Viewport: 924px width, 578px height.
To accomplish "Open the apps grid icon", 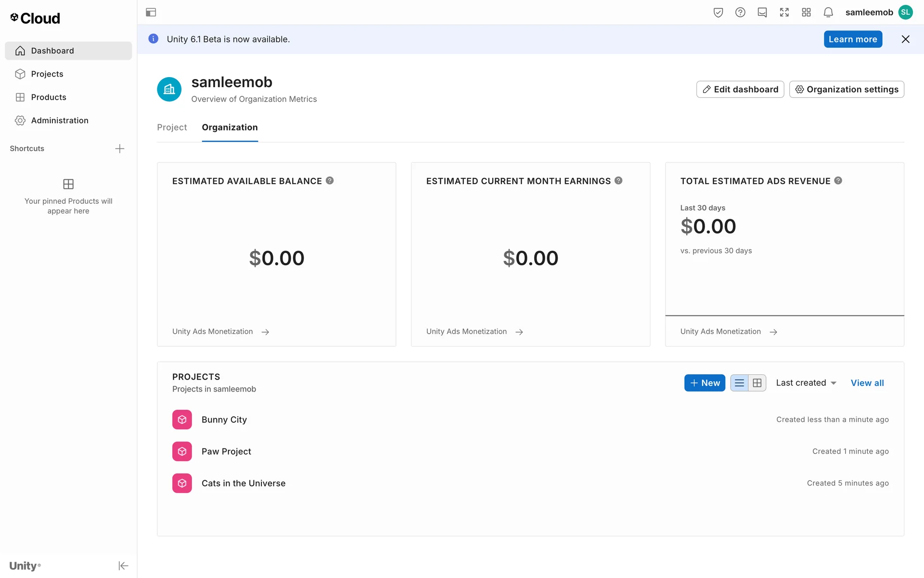I will point(806,13).
